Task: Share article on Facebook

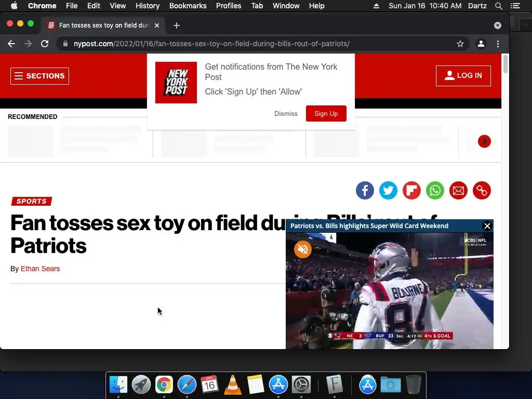Action: (365, 190)
